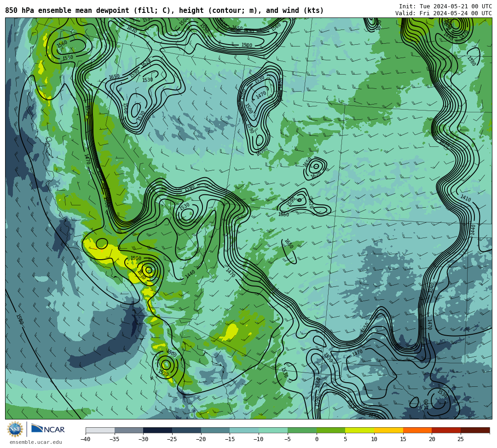The height and width of the screenshot is (448, 497).
Task: Pick the -25 to -20 dark blue colorbar swatch
Action: click(186, 430)
